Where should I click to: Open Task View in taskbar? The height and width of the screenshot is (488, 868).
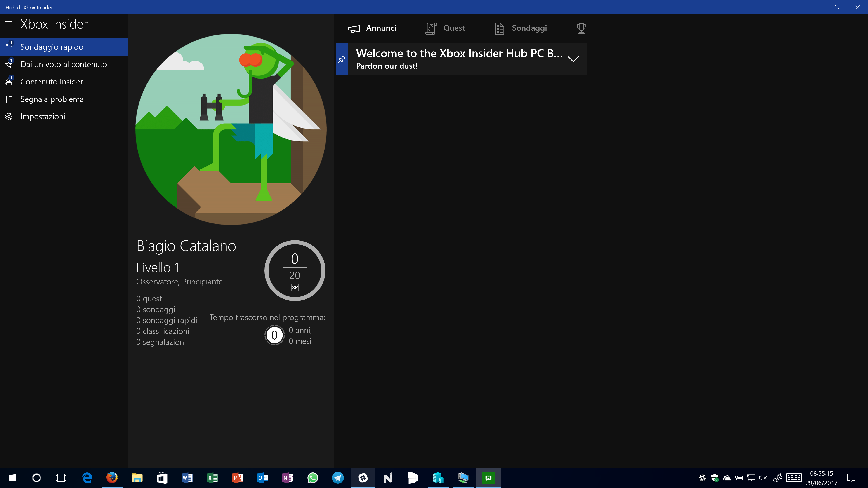(x=61, y=478)
